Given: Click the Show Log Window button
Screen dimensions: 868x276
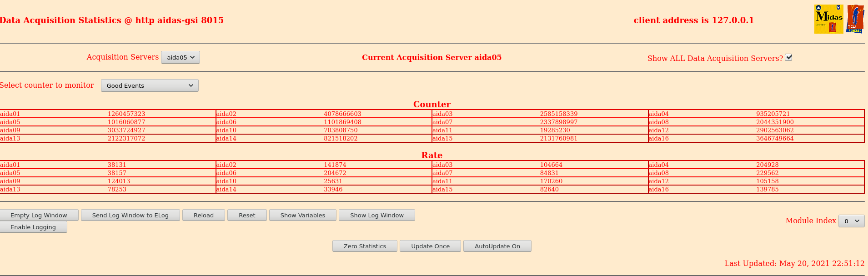Looking at the screenshot, I should [377, 215].
